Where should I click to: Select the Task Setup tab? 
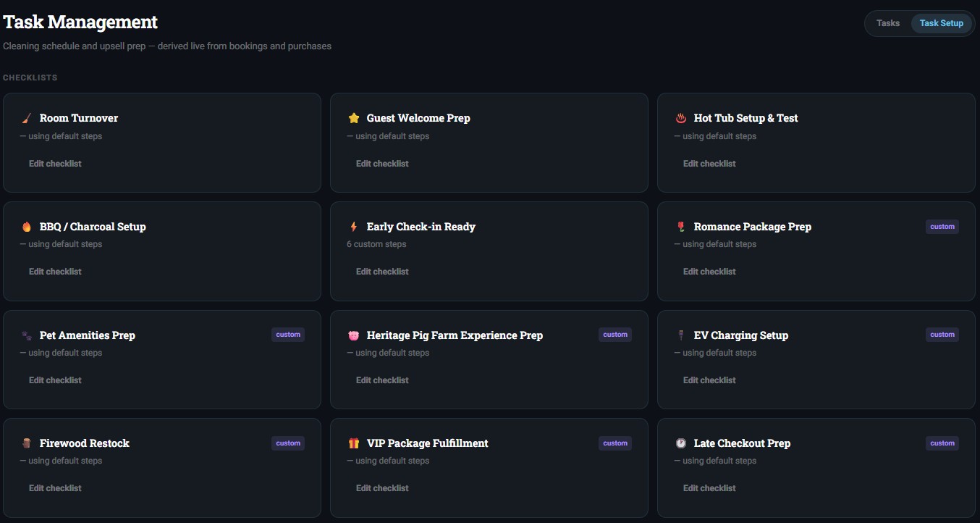pos(942,23)
